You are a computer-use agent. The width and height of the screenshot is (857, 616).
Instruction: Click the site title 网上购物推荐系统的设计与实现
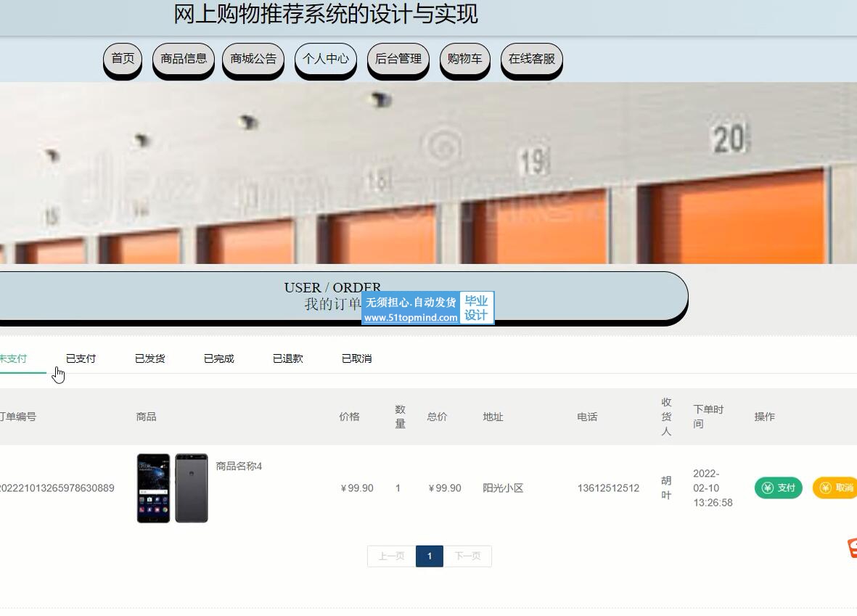[x=326, y=15]
